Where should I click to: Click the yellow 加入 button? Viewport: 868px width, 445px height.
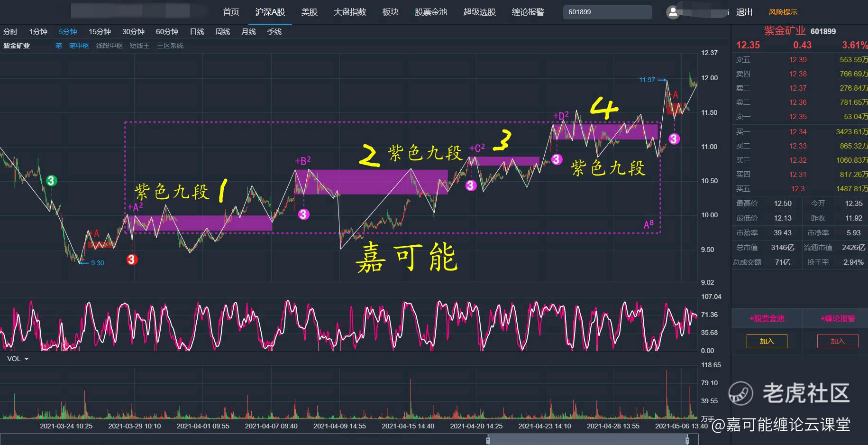tap(767, 341)
